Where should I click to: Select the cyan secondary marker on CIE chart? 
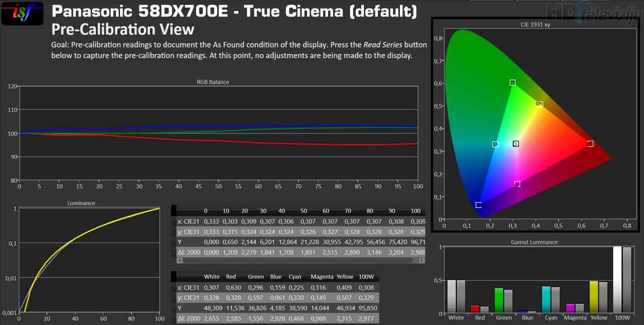495,144
